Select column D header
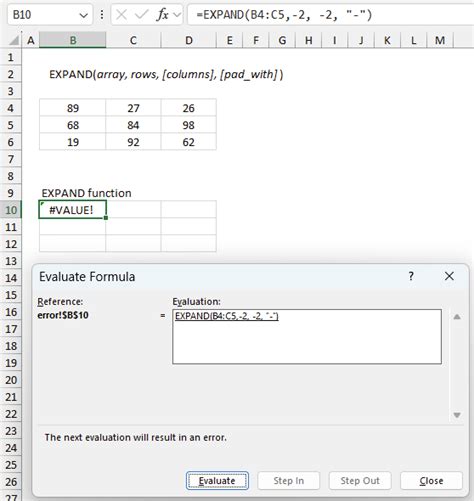This screenshot has height=501, width=474. 189,40
